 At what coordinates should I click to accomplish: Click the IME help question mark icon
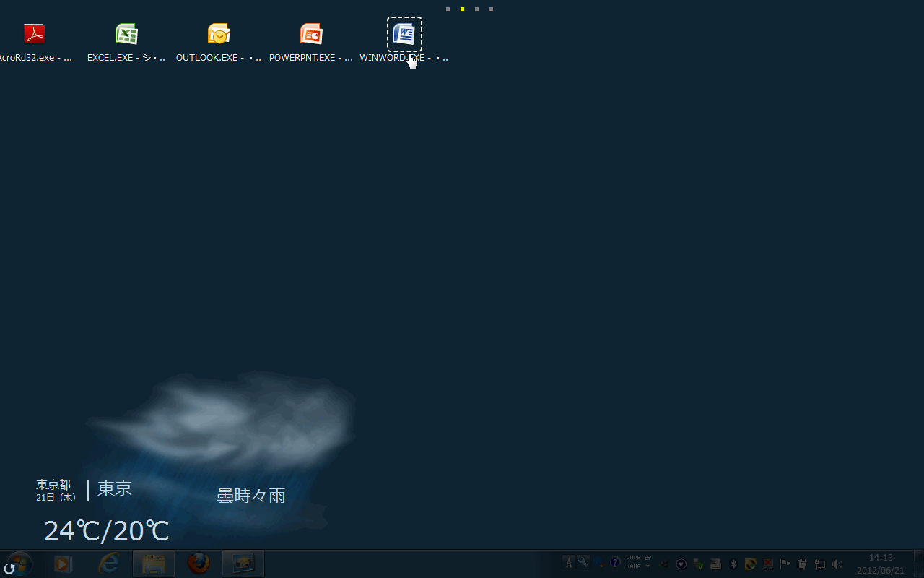[615, 562]
